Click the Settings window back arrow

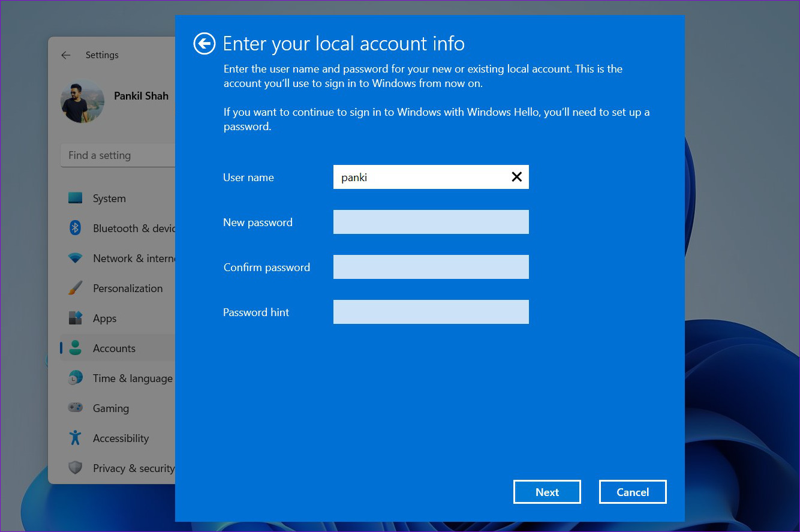[66, 55]
